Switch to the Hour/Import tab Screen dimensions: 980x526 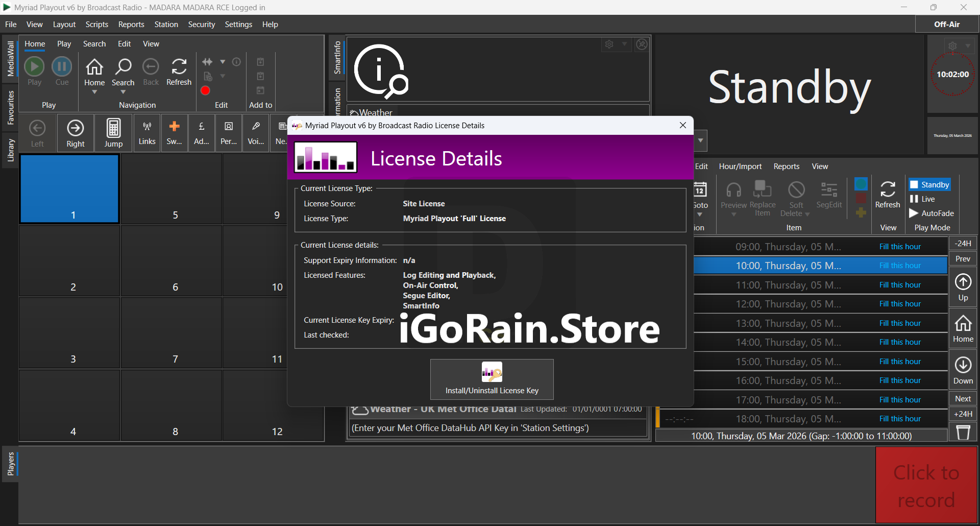pyautogui.click(x=740, y=166)
